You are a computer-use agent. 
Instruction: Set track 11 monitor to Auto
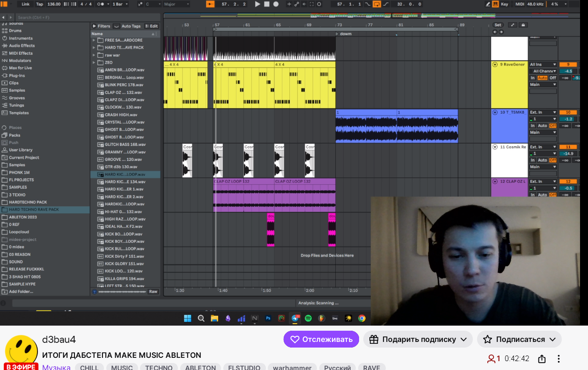(x=542, y=160)
